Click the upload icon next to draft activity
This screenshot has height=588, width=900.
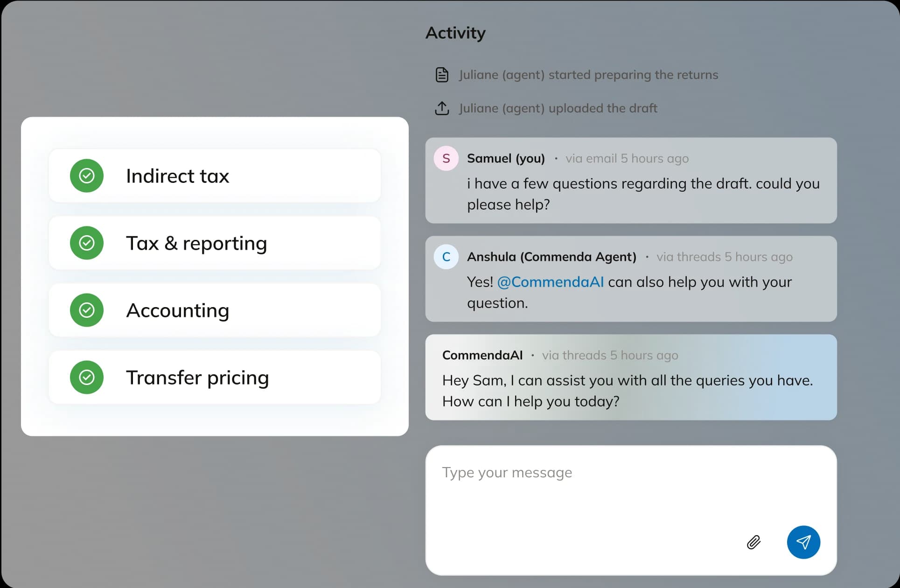pyautogui.click(x=441, y=108)
